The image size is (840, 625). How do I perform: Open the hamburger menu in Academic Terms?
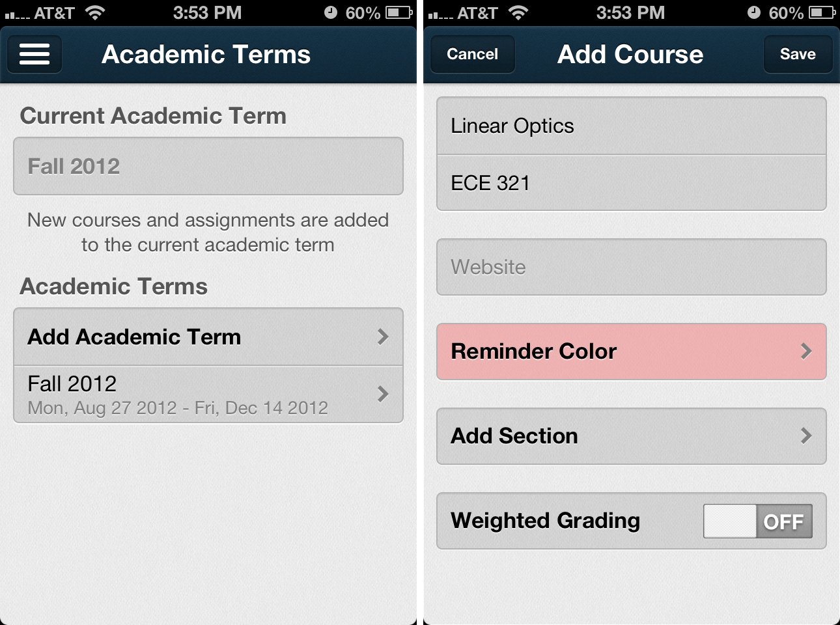coord(35,54)
